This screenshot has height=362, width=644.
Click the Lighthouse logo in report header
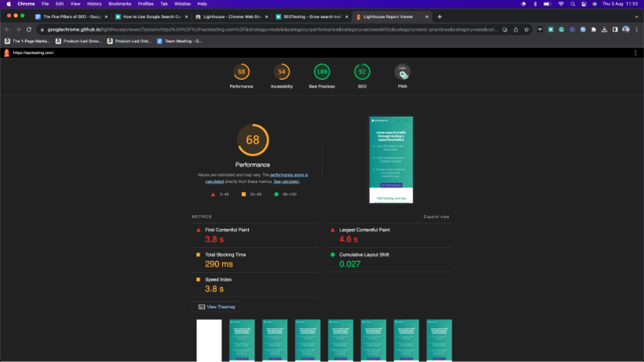6,52
